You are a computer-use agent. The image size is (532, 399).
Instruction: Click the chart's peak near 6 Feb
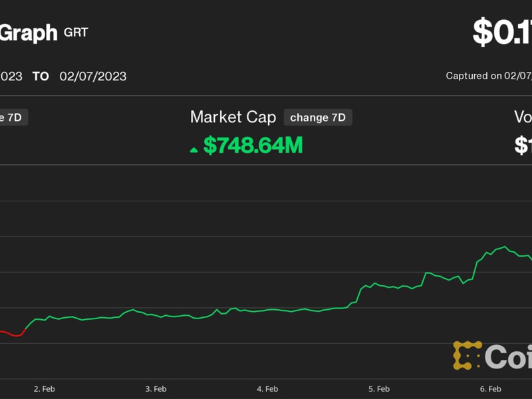505,247
